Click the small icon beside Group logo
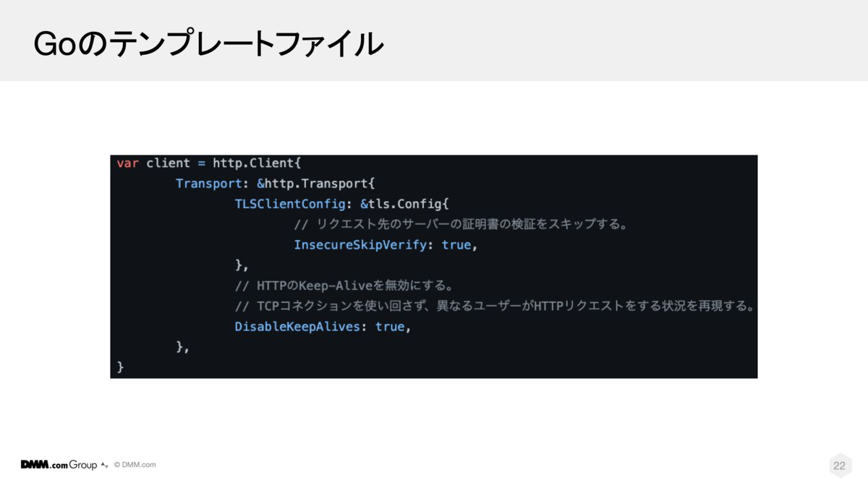 click(105, 466)
